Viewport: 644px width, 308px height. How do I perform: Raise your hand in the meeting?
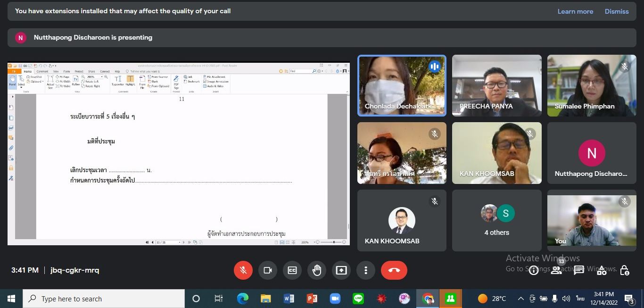coord(317,270)
